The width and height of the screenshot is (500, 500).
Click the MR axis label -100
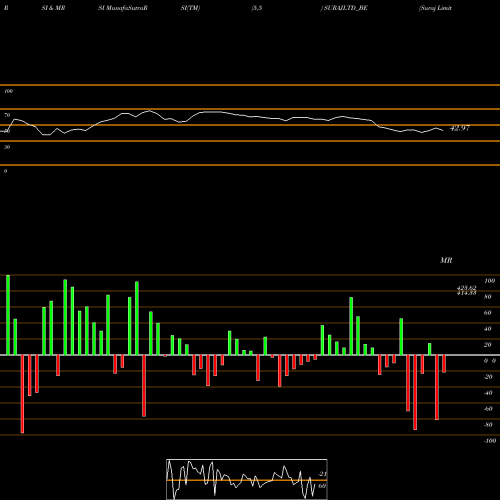point(490,441)
